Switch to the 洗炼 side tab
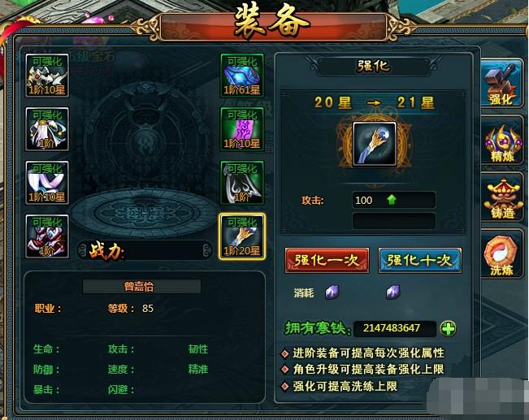The image size is (529, 420). tap(501, 254)
